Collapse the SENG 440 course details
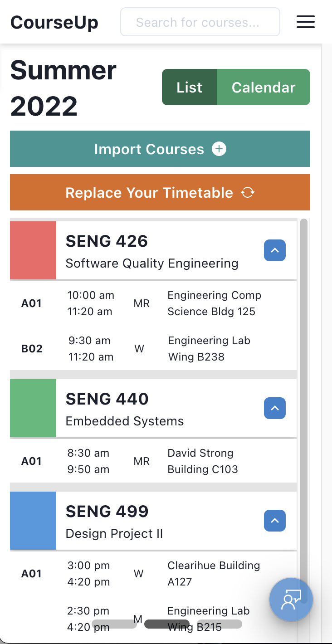The image size is (332, 644). (x=275, y=408)
